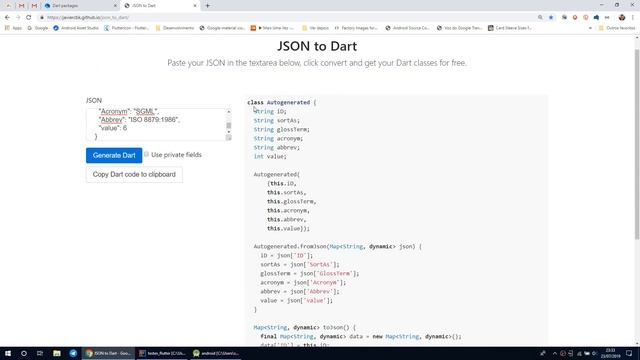Image resolution: width=640 pixels, height=360 pixels.
Task: Open the notification center icon
Action: coord(629,353)
